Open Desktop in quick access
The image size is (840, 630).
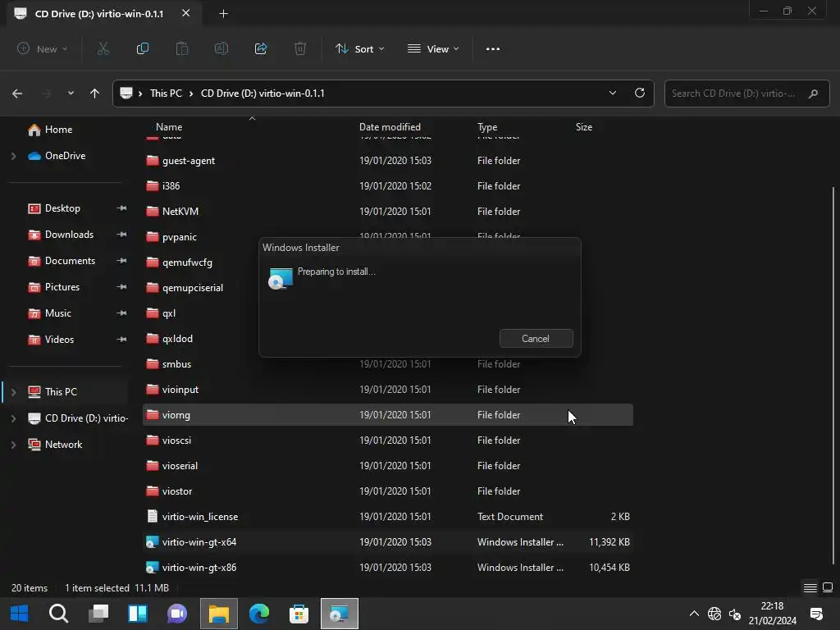pyautogui.click(x=62, y=208)
